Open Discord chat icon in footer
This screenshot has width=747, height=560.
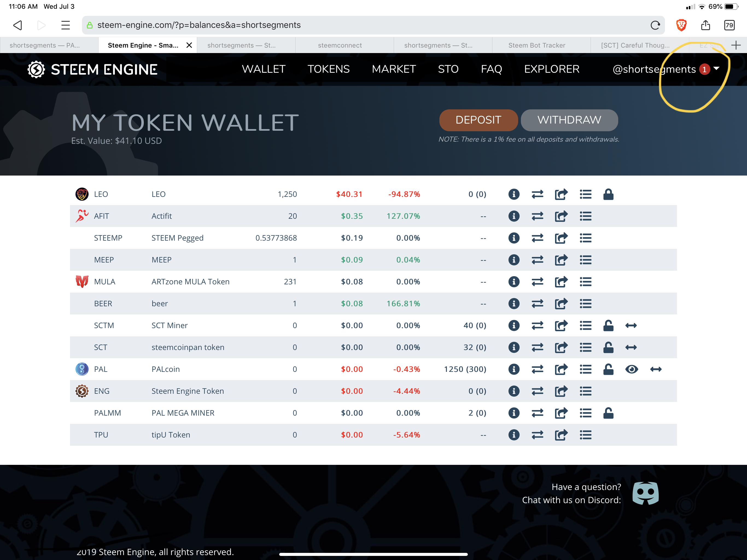(645, 493)
